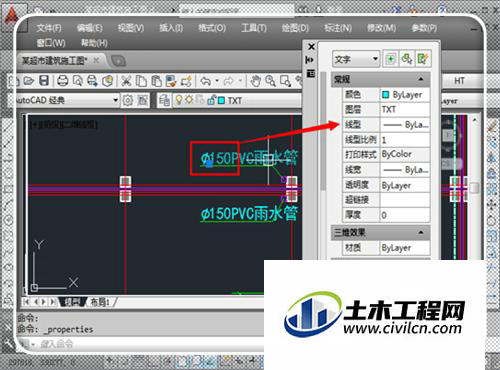Click the Block Editor icon
This screenshot has height=370, width=500.
(x=186, y=81)
